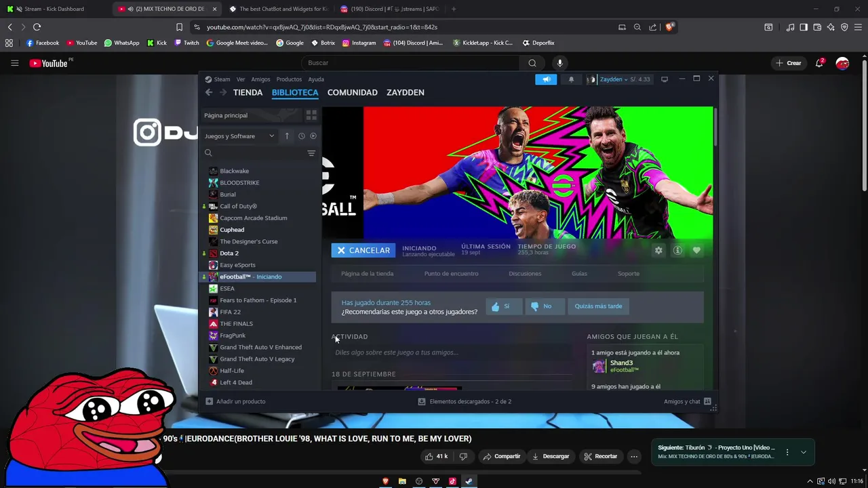The image size is (868, 488).
Task: Go forward with Steam forward arrow
Action: tap(222, 92)
